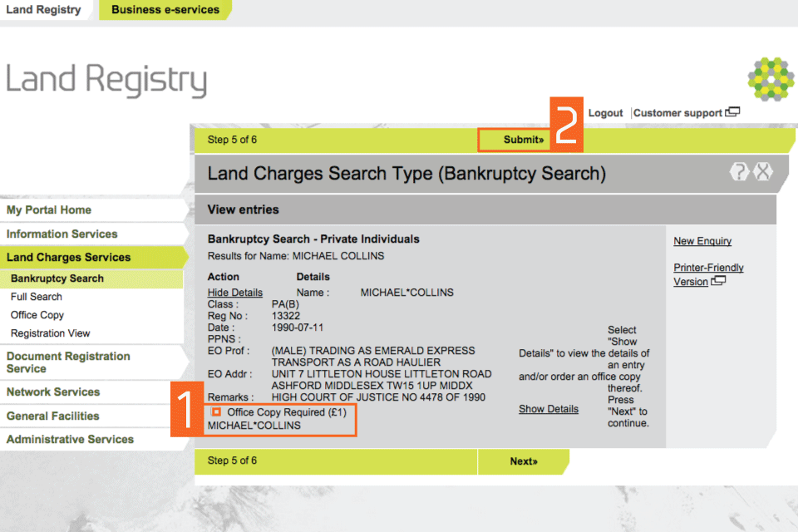Switch to the Business e-services tab
Viewport: 798px width, 532px height.
tap(165, 10)
